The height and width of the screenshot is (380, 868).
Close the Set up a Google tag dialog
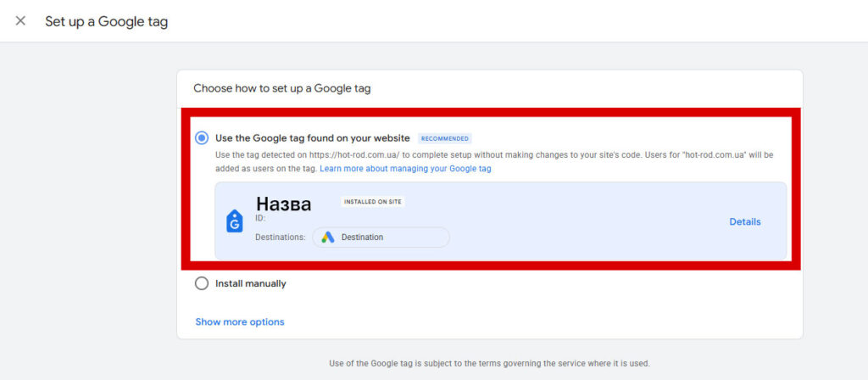(x=20, y=21)
